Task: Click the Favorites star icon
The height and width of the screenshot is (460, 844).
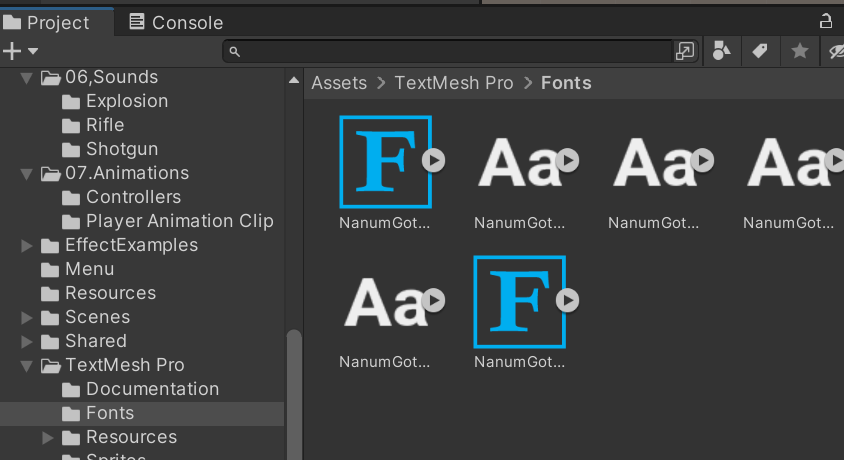Action: point(800,51)
